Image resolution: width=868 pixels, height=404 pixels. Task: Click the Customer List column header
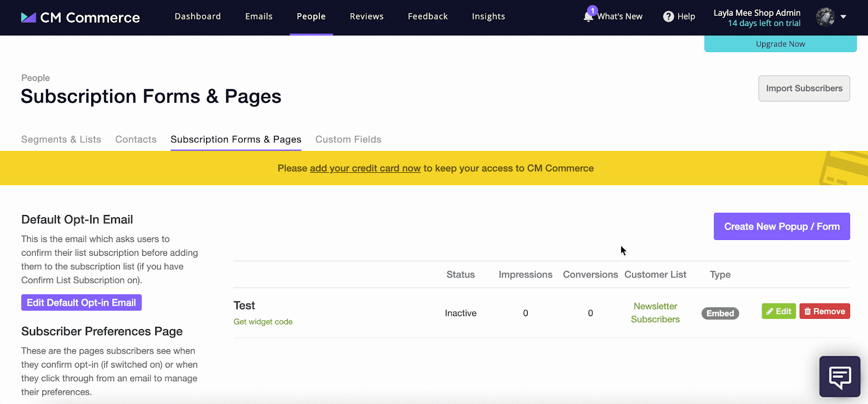pos(655,275)
